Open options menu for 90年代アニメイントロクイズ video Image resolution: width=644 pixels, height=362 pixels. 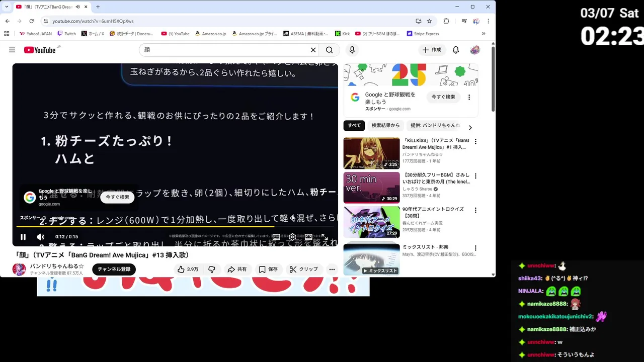coord(475,210)
